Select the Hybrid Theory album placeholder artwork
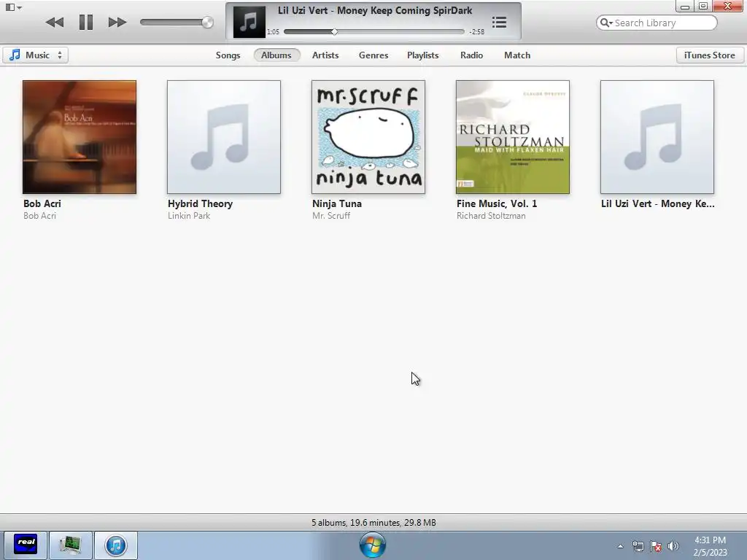Screen dimensions: 747x560 (x=224, y=137)
